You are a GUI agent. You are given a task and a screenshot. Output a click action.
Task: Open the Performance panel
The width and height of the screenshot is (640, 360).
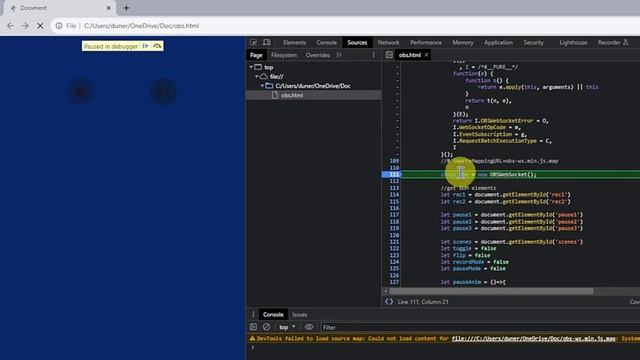pyautogui.click(x=426, y=42)
